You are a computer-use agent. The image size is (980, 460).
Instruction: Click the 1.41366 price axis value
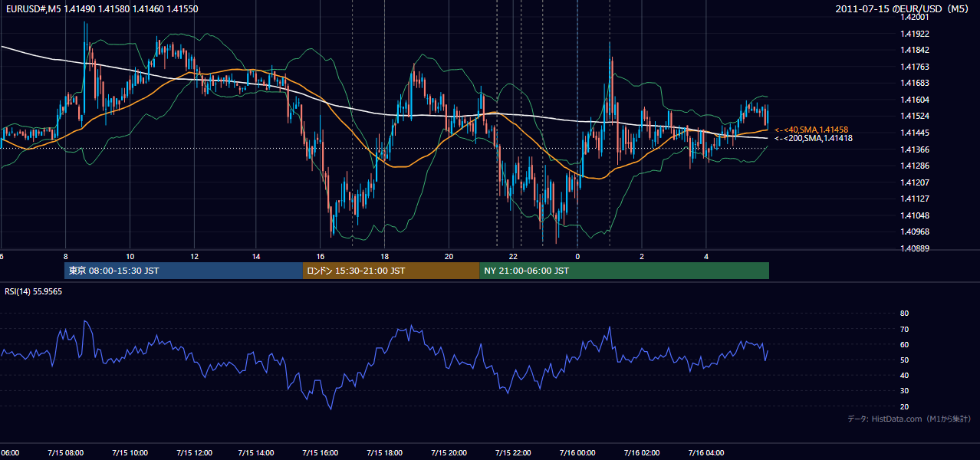point(916,149)
